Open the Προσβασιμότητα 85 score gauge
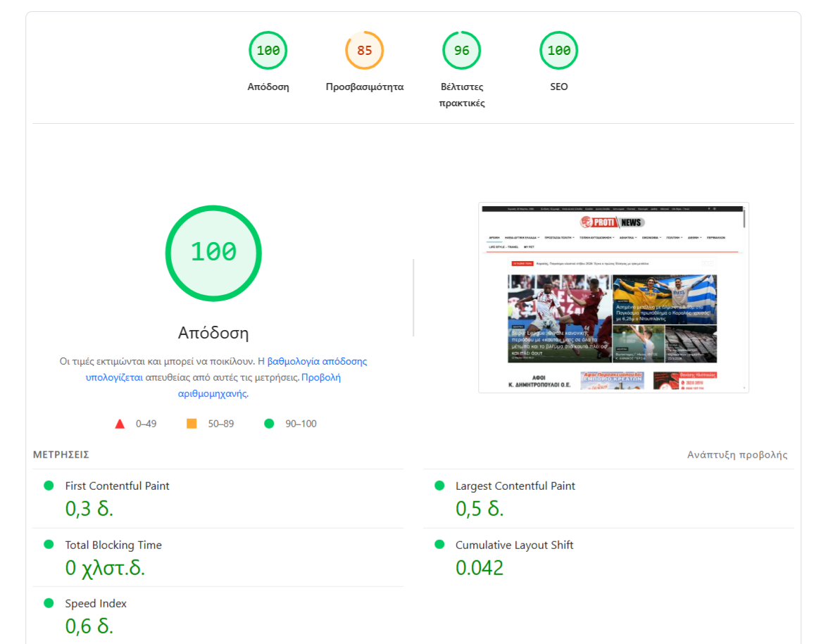833x644 pixels. (364, 51)
